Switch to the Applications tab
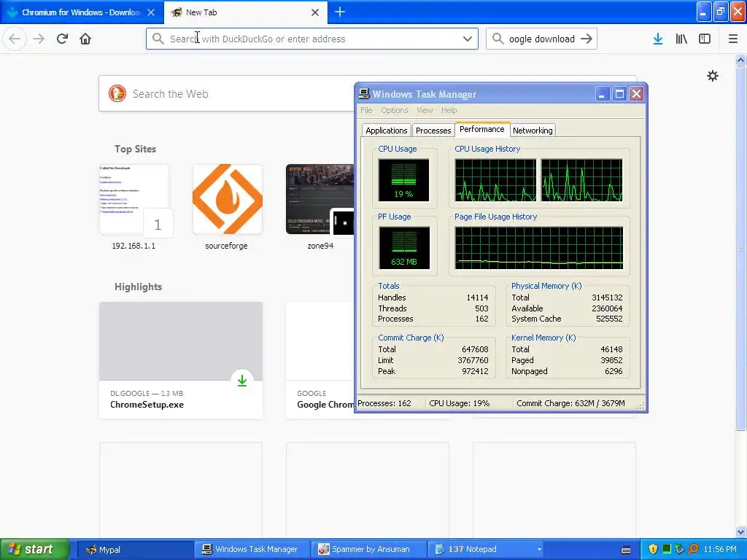The image size is (747, 560). [387, 131]
